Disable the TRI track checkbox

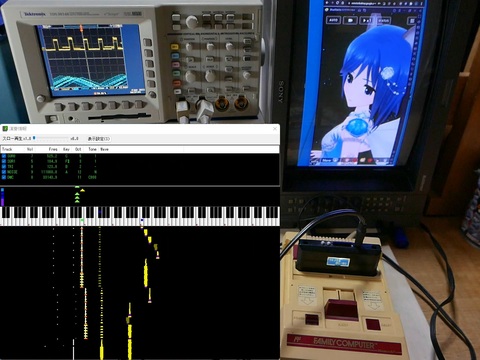4,166
